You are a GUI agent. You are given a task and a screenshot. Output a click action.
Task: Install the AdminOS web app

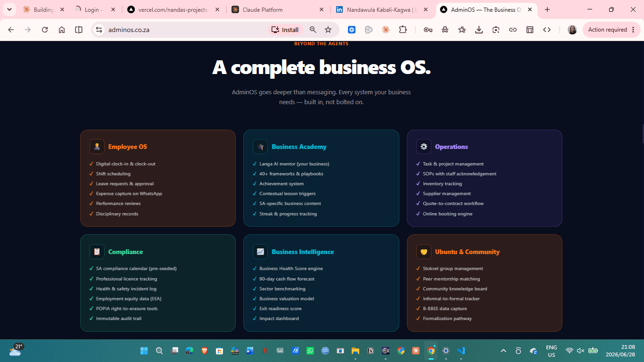pyautogui.click(x=285, y=30)
